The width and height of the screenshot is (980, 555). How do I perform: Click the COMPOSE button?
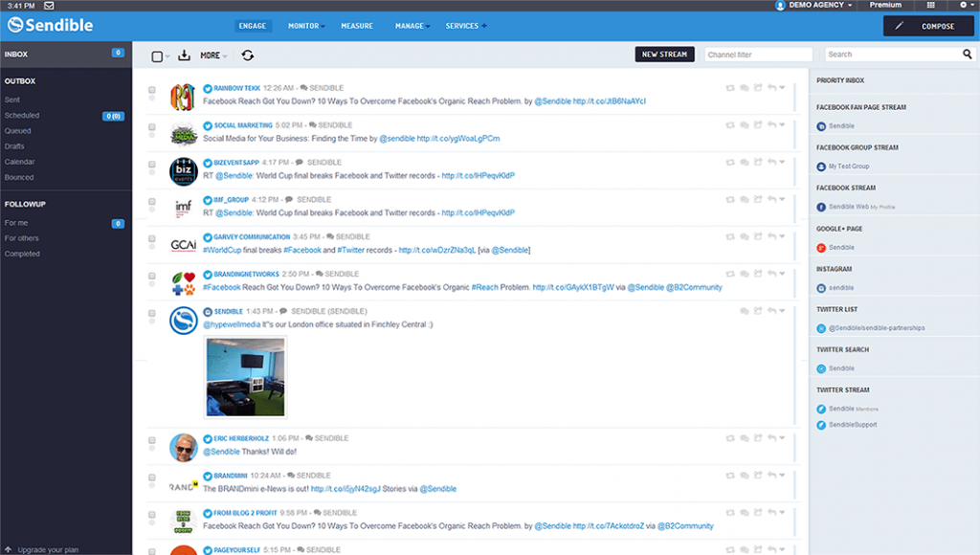927,25
